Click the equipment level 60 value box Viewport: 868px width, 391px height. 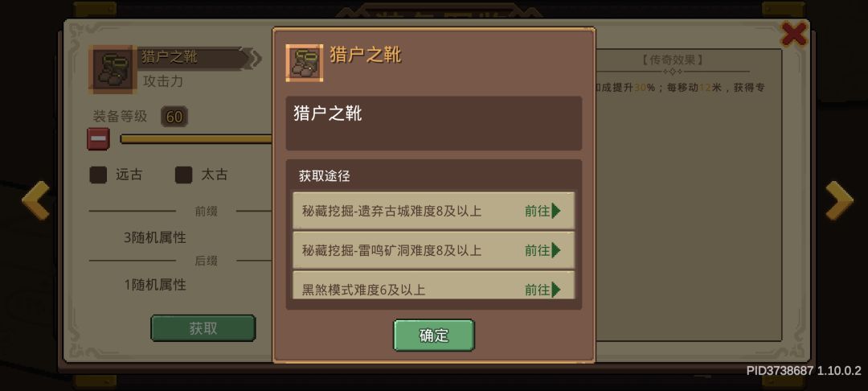coord(174,117)
